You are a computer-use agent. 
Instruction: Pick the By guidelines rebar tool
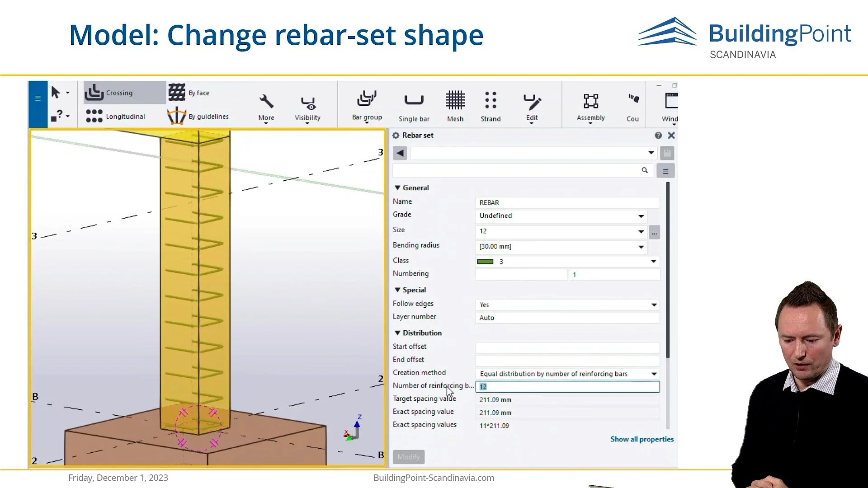pos(198,116)
